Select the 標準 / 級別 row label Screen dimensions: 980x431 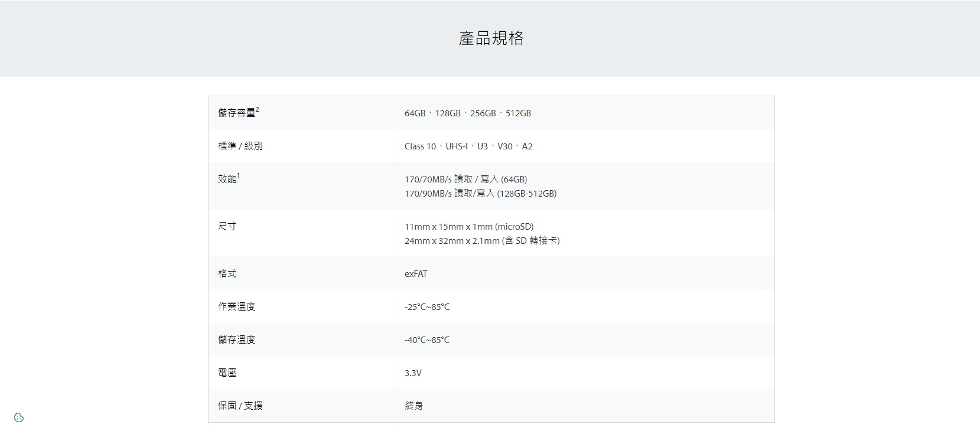point(240,146)
